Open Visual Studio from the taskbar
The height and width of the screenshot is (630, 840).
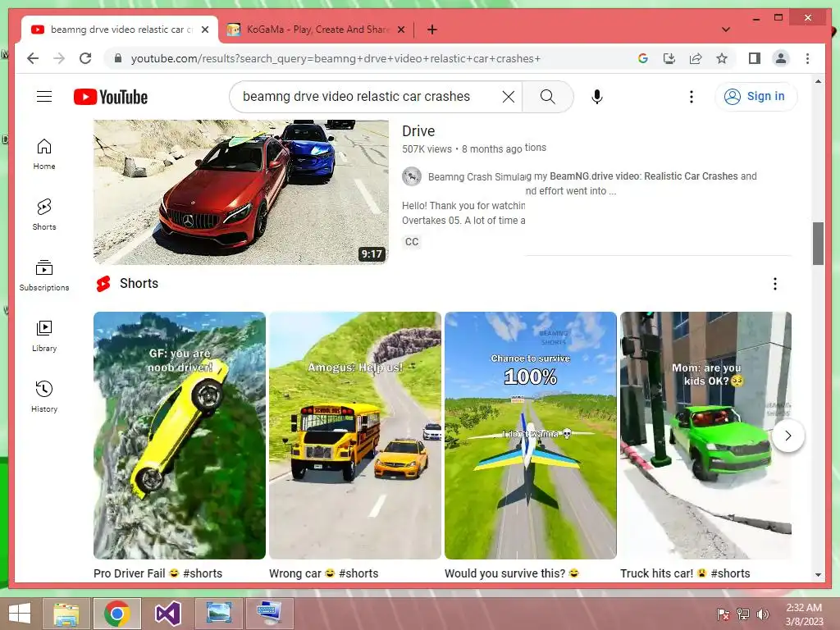167,614
